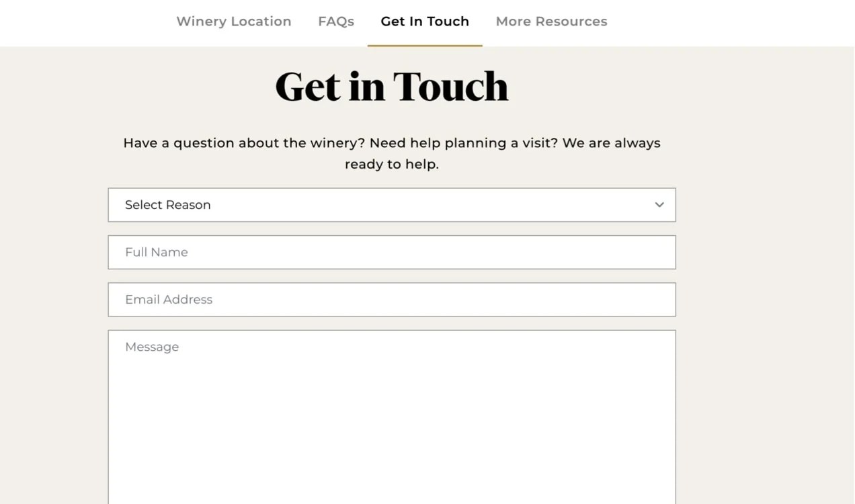Viewport: 855px width, 504px height.
Task: Click the word 'Touch' in the large heading
Action: (450, 87)
